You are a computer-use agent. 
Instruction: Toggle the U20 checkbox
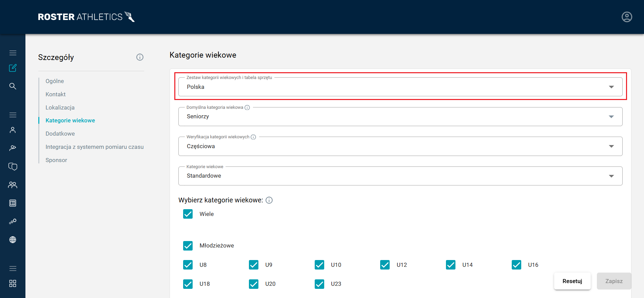click(x=254, y=284)
